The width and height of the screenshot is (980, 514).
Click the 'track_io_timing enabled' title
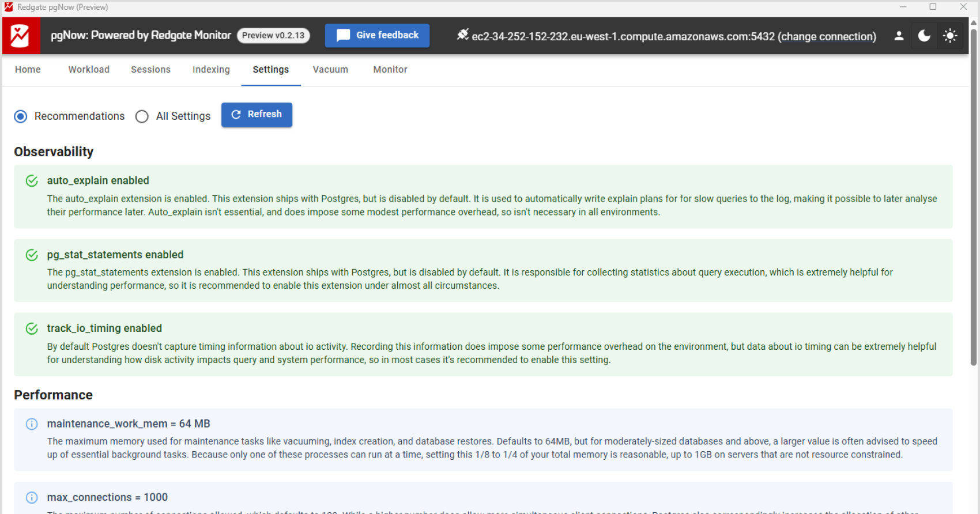point(104,328)
